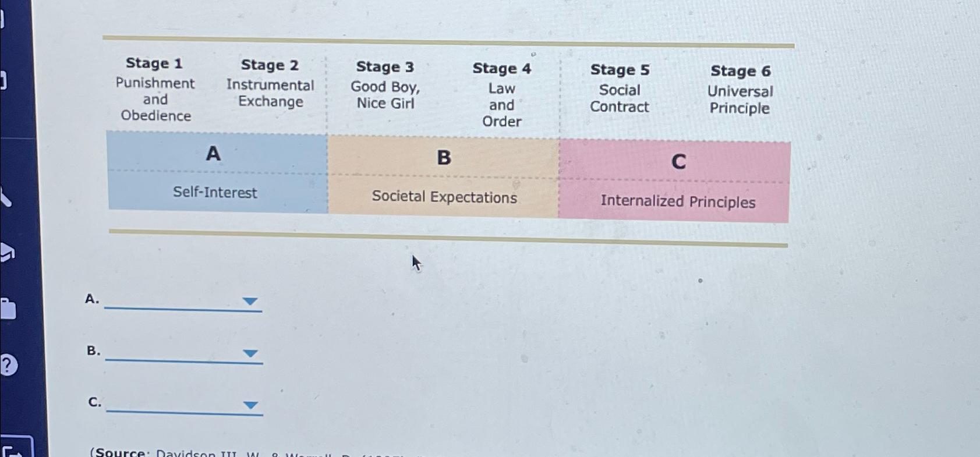
Task: Open the answer A dropdown
Action: click(250, 302)
